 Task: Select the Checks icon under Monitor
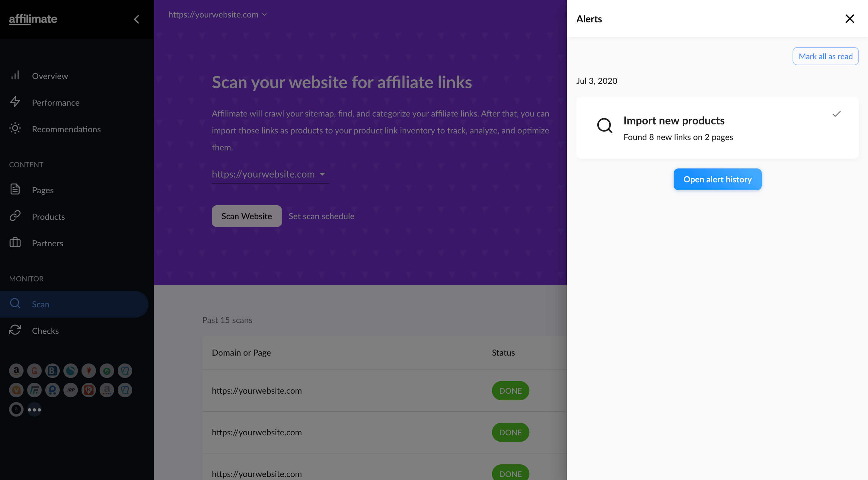coord(15,329)
